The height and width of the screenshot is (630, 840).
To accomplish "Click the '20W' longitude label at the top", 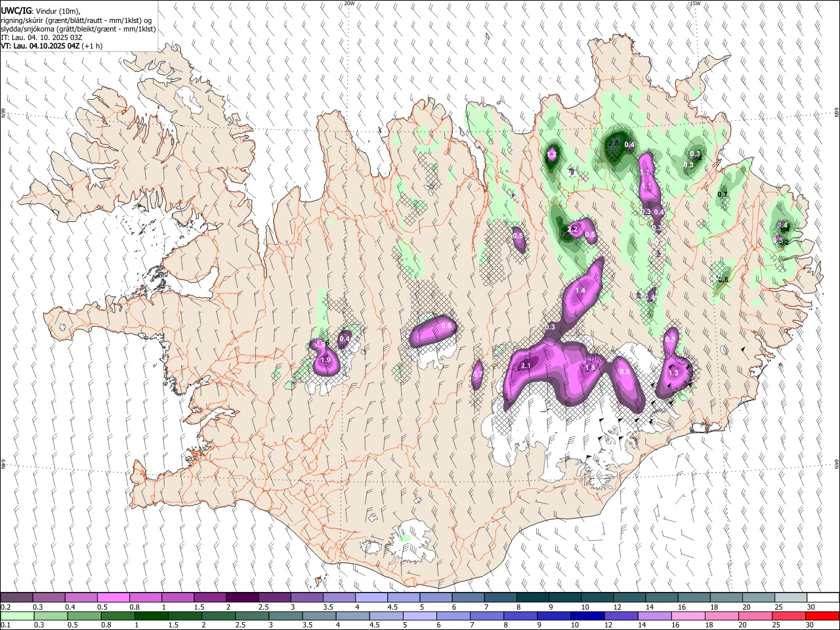I will click(x=349, y=3).
